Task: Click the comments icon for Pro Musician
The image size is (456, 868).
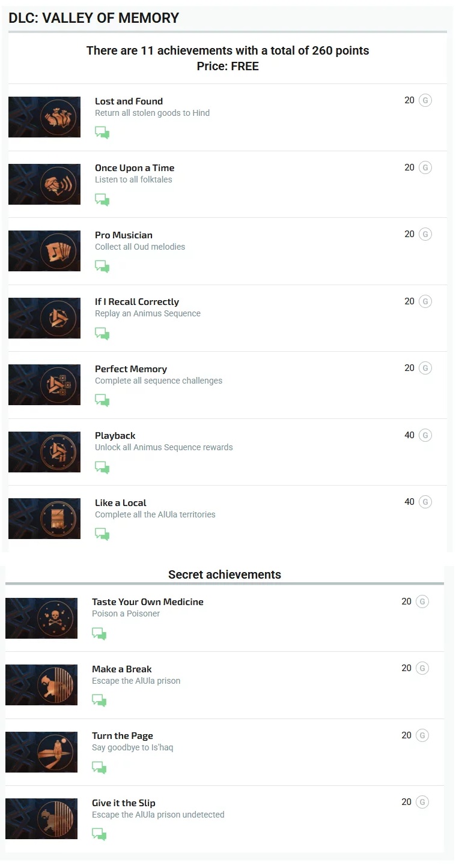Action: 102,267
